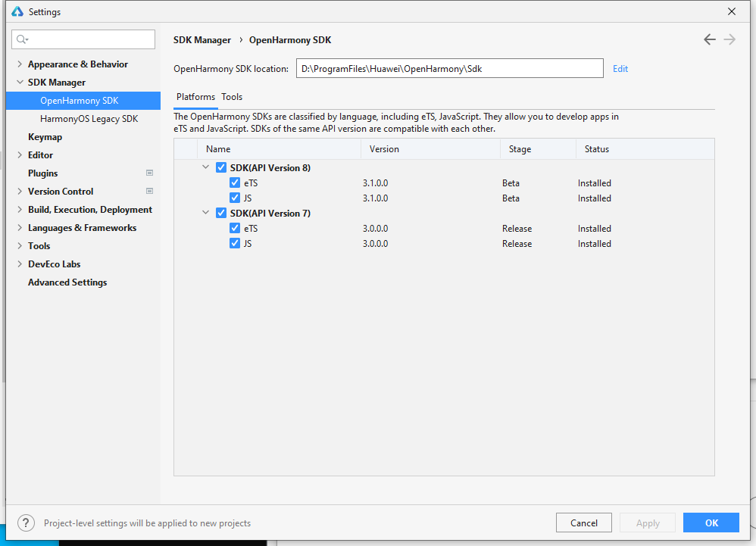Click the OpenHarmony SDK location field
Screen dimensions: 756x546
[450, 68]
